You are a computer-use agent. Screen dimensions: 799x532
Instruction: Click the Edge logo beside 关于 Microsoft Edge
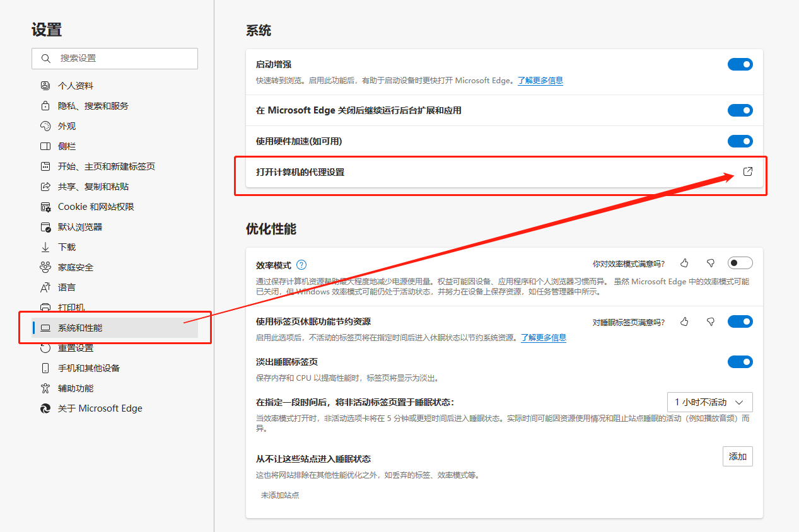click(45, 408)
